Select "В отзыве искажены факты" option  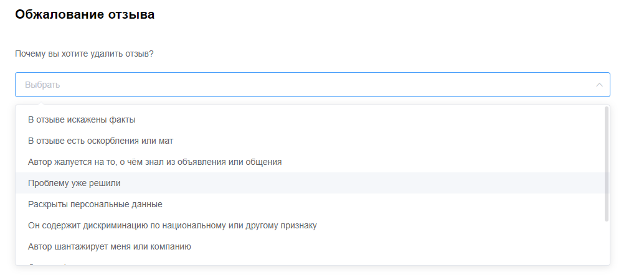[x=82, y=119]
